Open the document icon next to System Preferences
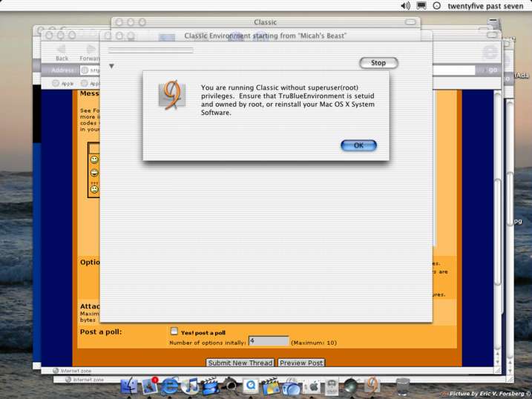Viewport: 532px width, 399px height. [332, 386]
